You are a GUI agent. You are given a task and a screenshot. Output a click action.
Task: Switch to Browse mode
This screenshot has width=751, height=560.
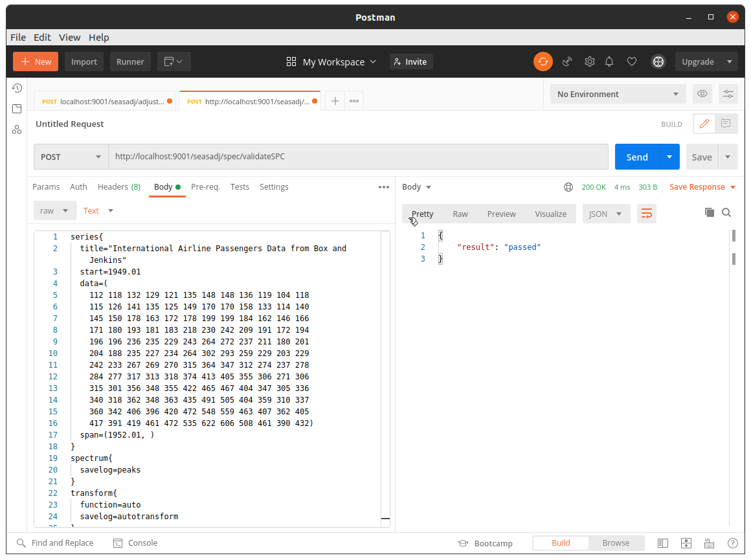(616, 543)
